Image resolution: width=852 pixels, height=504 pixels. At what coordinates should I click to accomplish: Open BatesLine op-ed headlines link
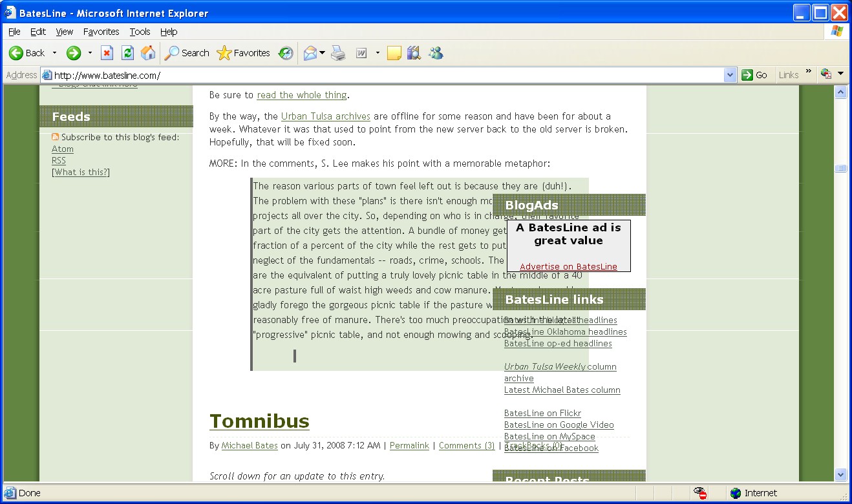point(558,344)
